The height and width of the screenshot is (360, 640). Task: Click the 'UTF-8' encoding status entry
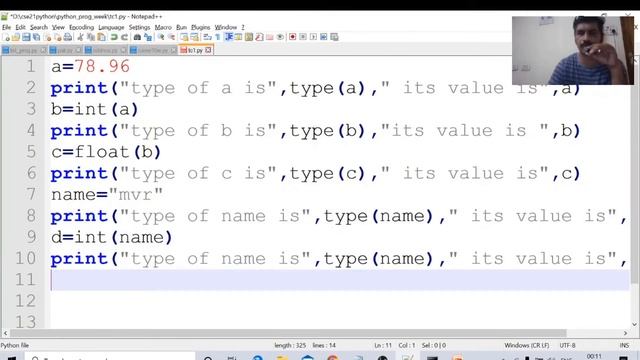click(567, 345)
